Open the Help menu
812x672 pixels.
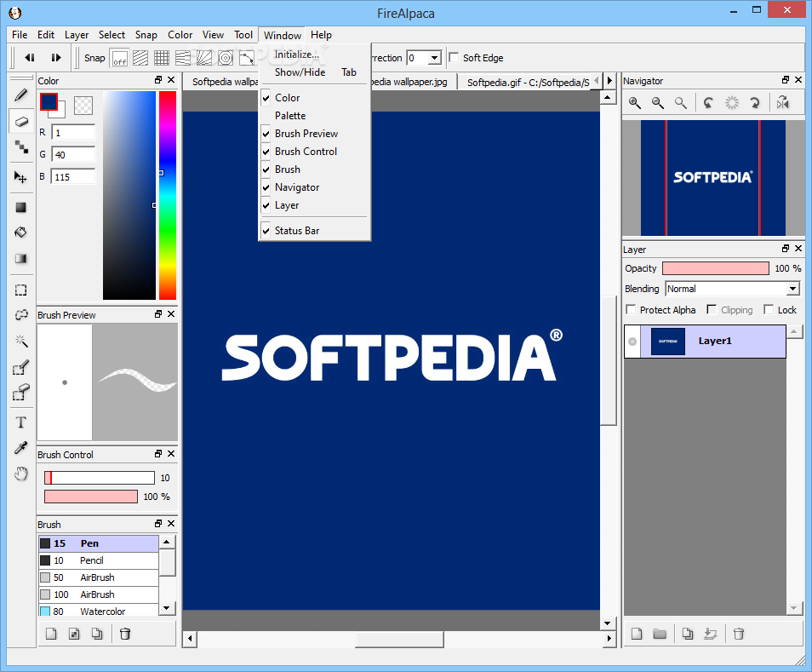[x=321, y=35]
